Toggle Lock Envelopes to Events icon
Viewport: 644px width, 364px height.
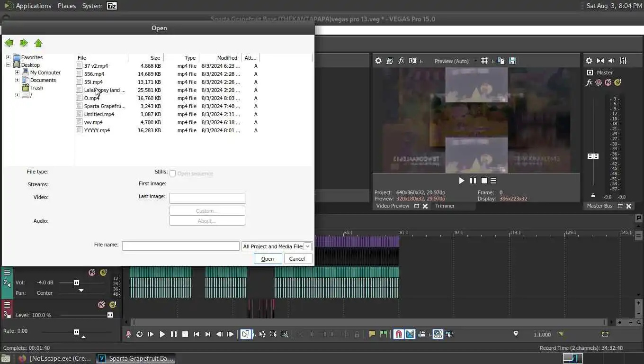pyautogui.click(x=438, y=334)
